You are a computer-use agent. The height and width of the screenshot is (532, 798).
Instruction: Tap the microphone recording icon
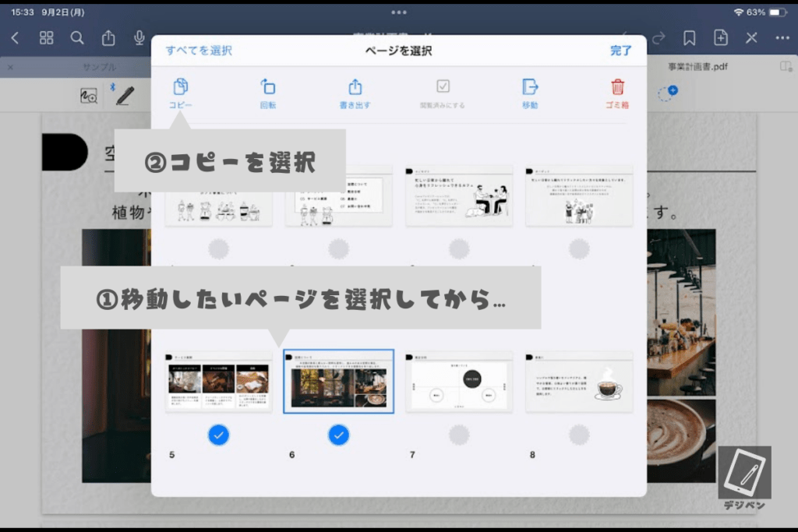(x=139, y=37)
